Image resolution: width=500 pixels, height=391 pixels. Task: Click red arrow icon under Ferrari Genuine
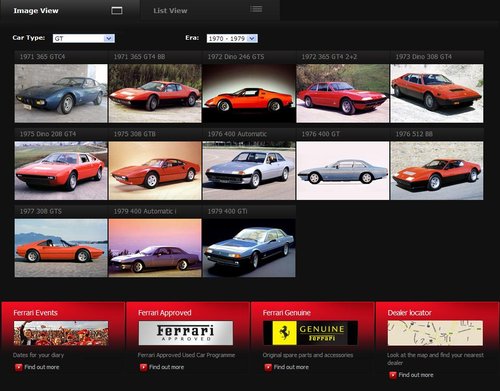tap(268, 367)
